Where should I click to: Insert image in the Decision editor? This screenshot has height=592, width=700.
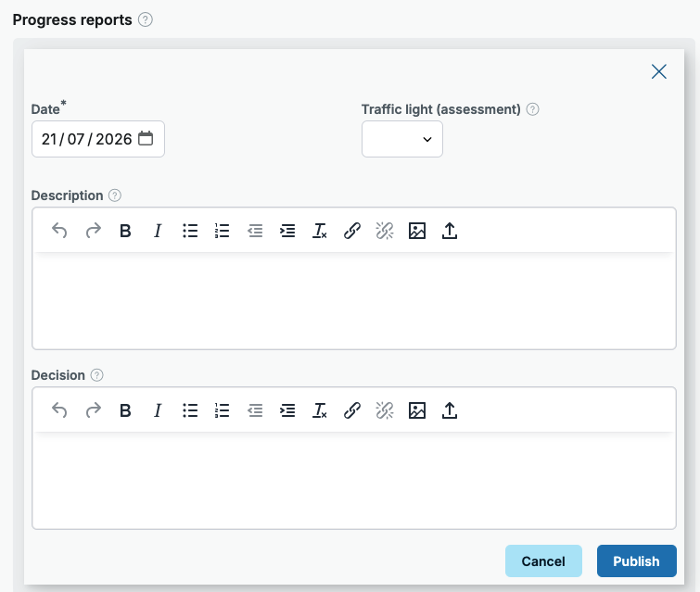coord(417,410)
